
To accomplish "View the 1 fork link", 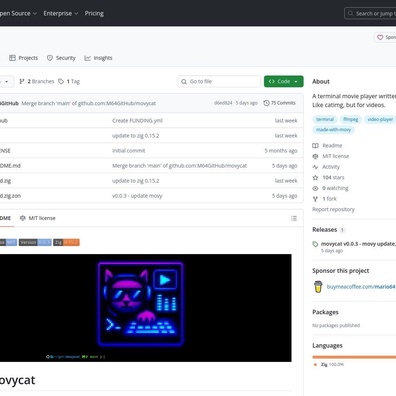I will tap(330, 199).
